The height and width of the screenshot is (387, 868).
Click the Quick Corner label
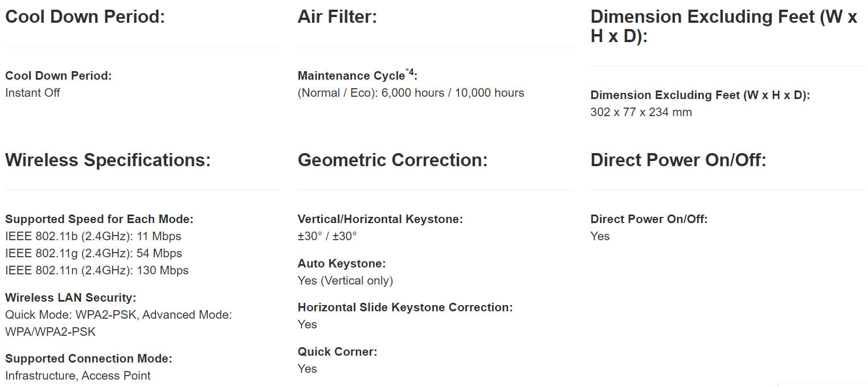tap(337, 352)
